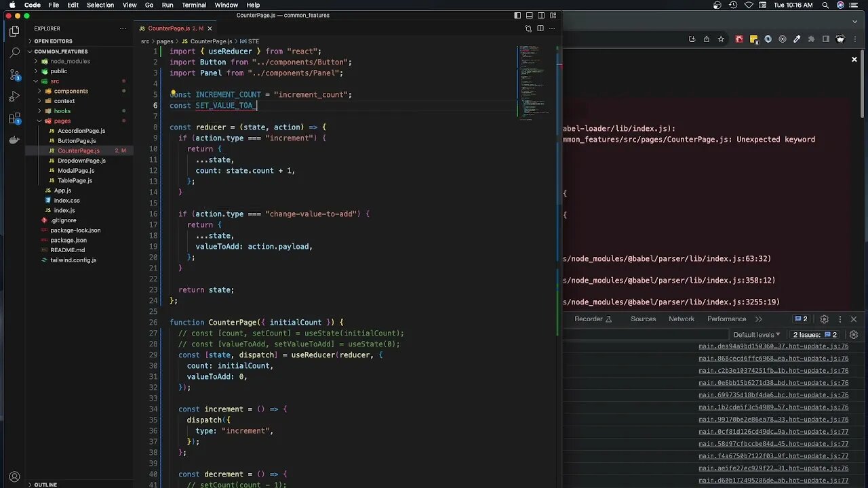
Task: Open editor more actions ellipsis
Action: click(553, 28)
